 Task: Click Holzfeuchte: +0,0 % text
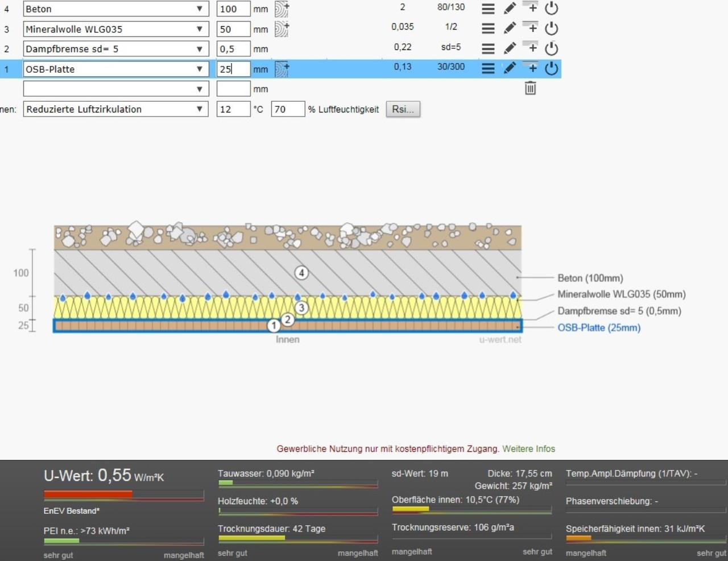click(258, 501)
